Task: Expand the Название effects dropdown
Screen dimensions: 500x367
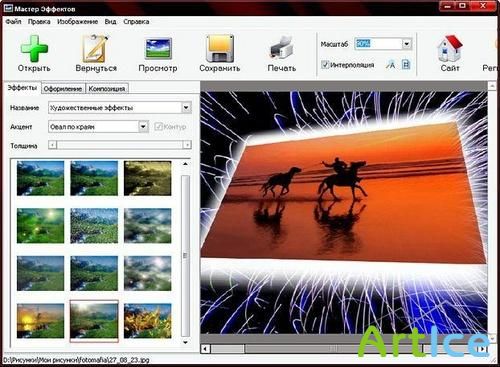Action: point(186,108)
